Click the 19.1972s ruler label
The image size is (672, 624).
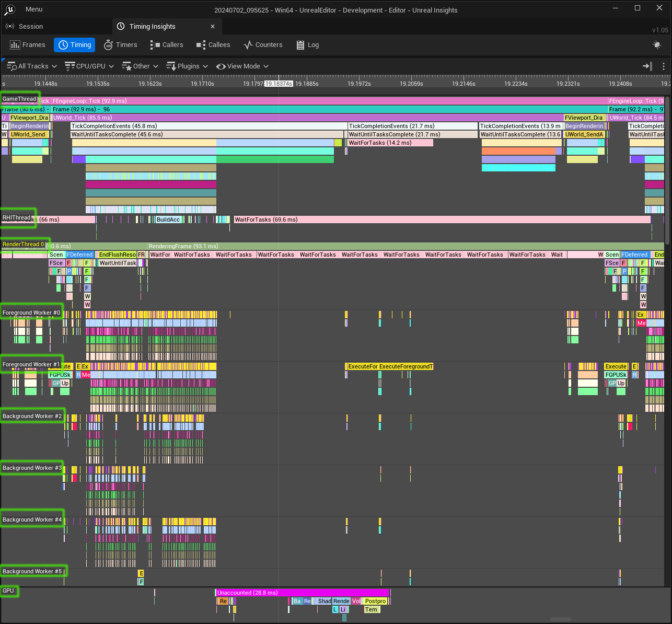pos(359,84)
